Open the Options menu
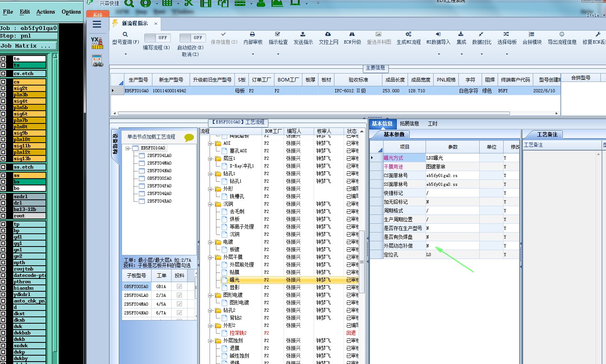606x364 pixels. (x=71, y=12)
